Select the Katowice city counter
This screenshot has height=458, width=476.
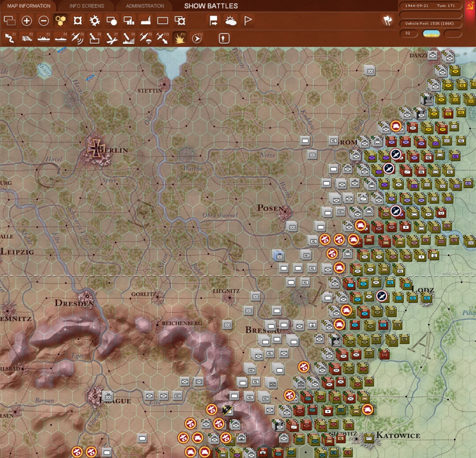click(369, 438)
